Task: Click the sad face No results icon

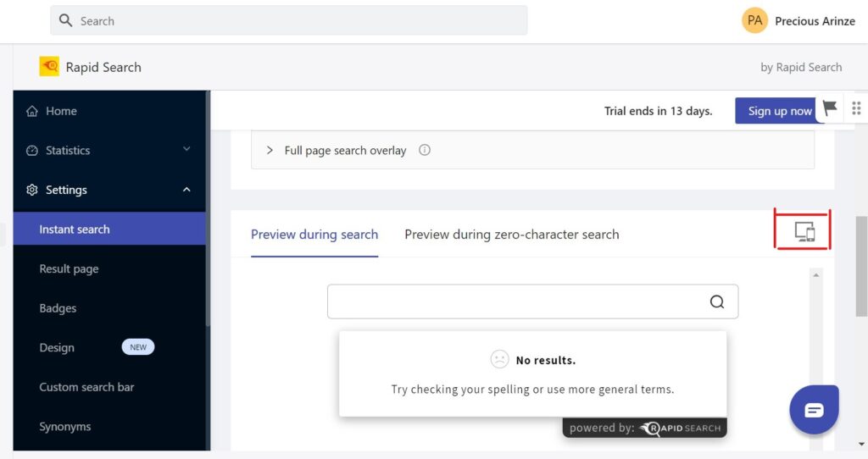Action: (499, 359)
